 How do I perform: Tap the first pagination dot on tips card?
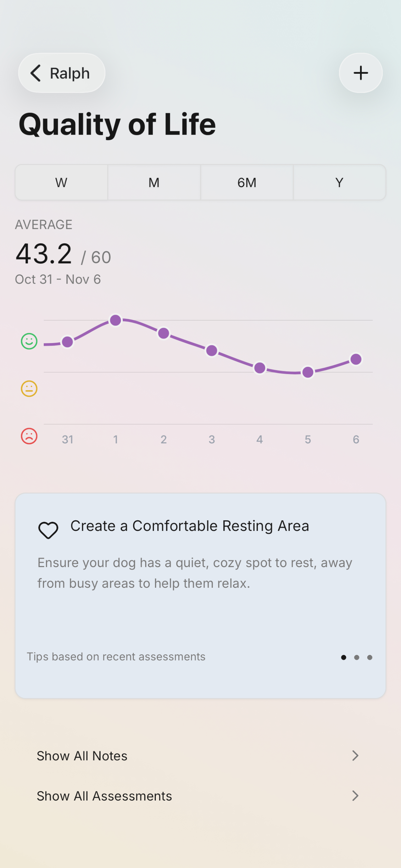point(344,657)
